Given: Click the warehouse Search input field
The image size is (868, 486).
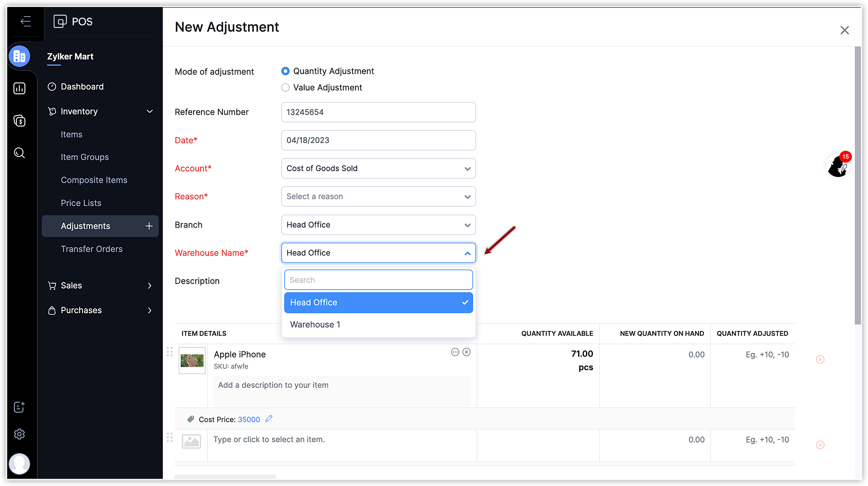Looking at the screenshot, I should pyautogui.click(x=378, y=280).
